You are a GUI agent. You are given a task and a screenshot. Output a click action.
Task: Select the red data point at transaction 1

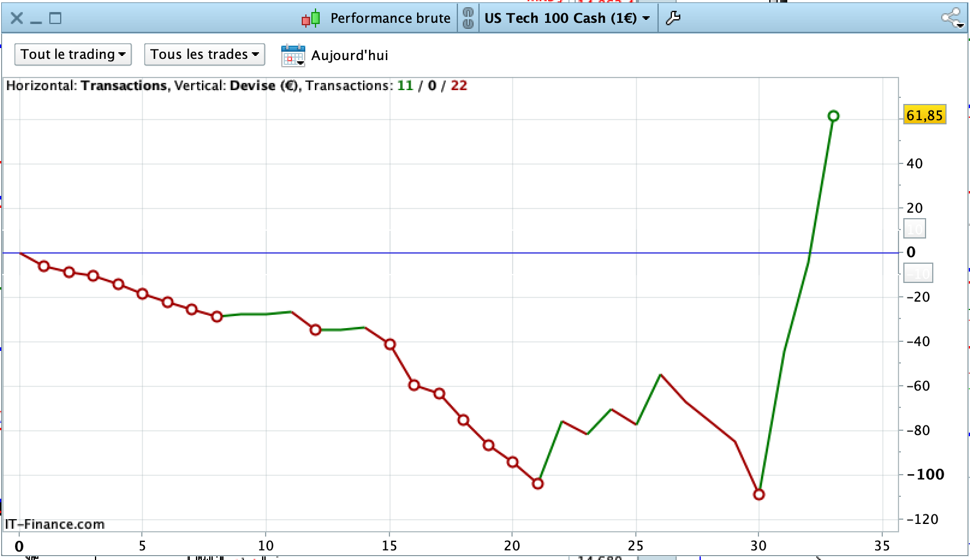point(44,266)
